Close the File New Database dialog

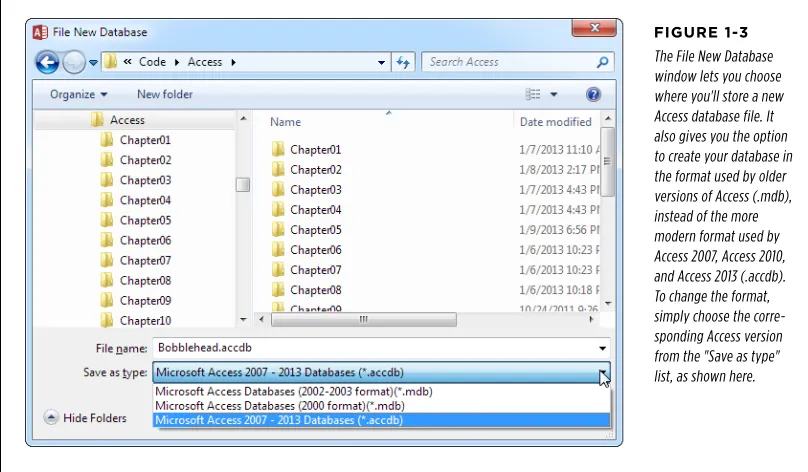594,28
